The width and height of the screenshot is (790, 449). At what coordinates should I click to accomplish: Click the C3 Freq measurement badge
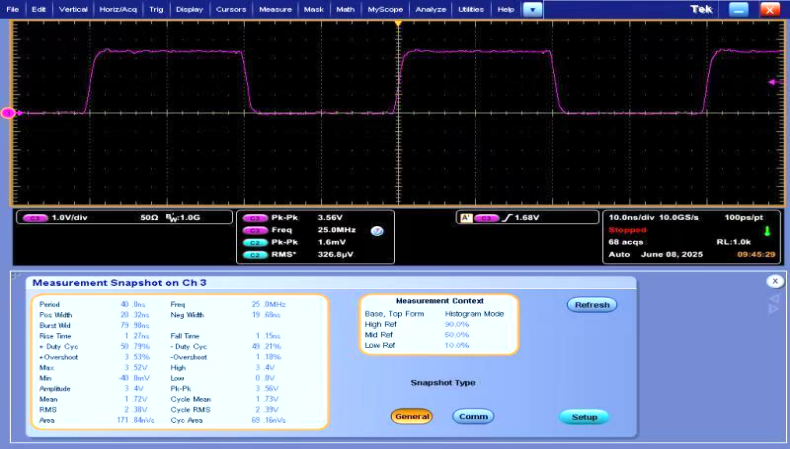255,230
